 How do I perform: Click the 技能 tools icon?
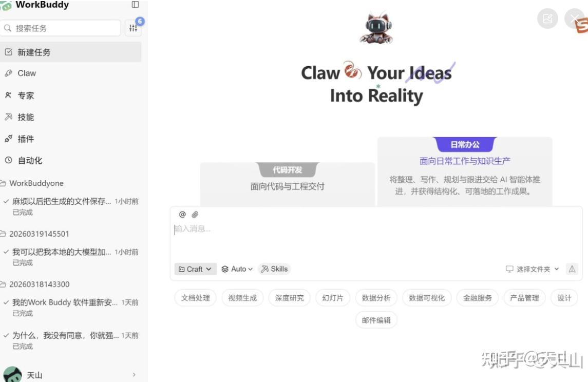(x=8, y=117)
